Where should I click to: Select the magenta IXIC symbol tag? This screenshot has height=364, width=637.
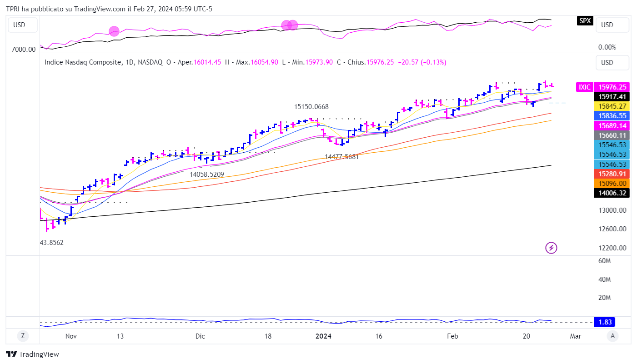[585, 87]
